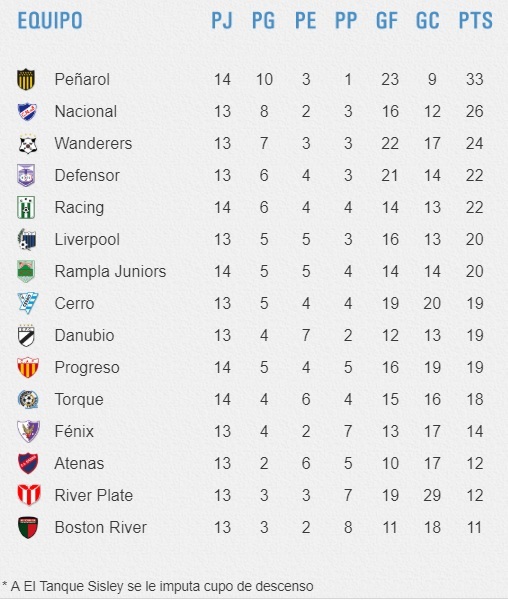Select the Liverpool club crest
Screen dimensions: 508x600
tap(27, 239)
